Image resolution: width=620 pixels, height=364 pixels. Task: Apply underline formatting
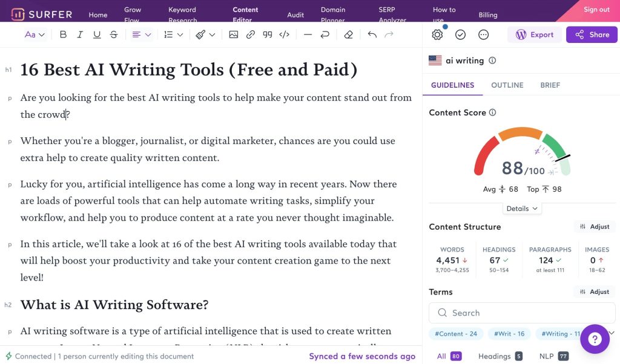(96, 34)
